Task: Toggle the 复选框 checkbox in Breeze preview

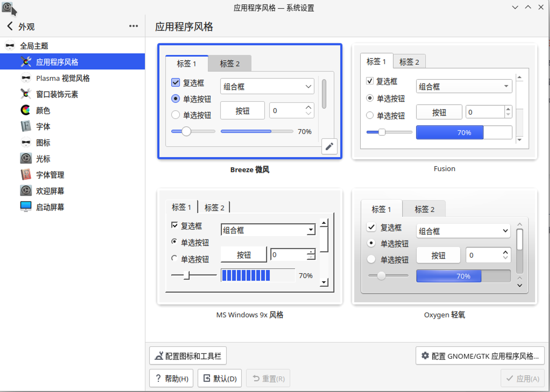Action: coord(175,82)
